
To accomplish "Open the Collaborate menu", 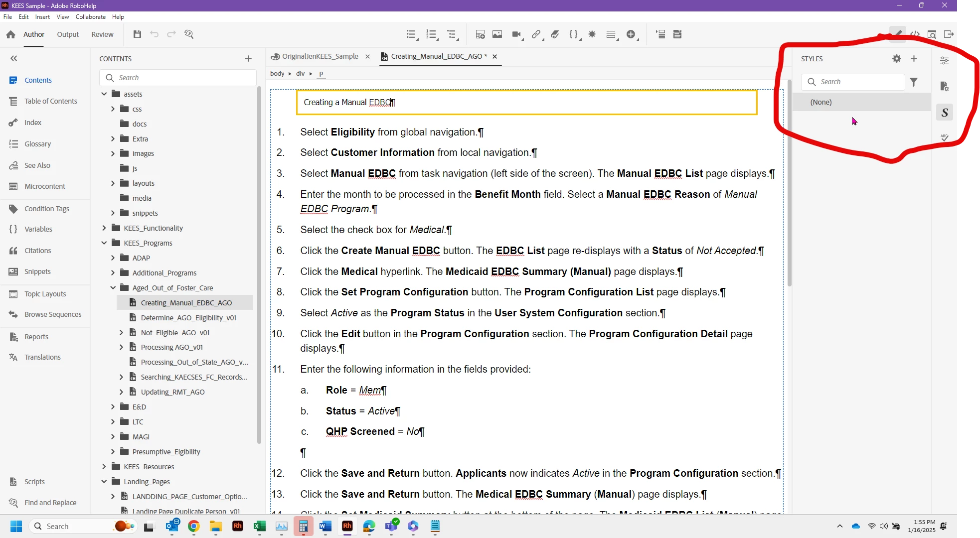I will tap(90, 17).
